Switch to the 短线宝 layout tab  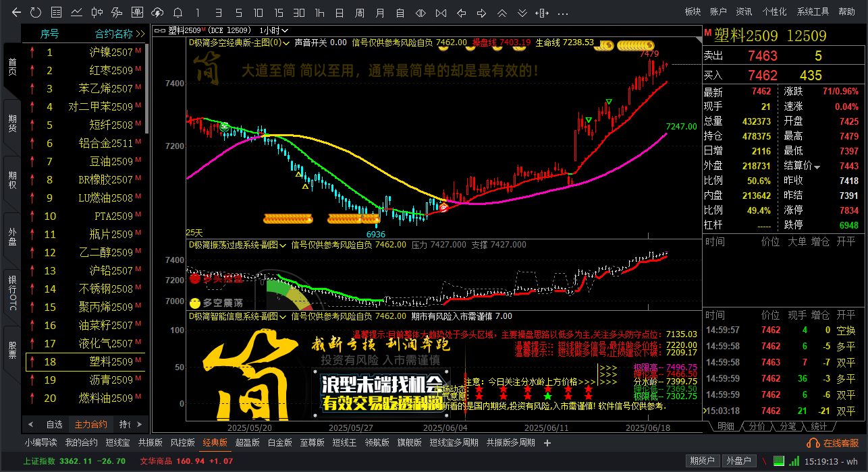coord(117,443)
